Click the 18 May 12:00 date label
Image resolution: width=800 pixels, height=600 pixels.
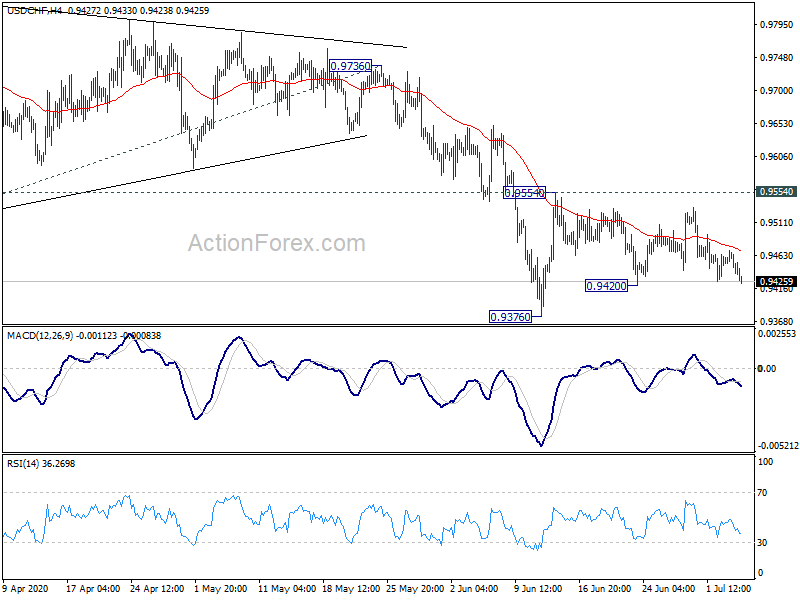(351, 589)
